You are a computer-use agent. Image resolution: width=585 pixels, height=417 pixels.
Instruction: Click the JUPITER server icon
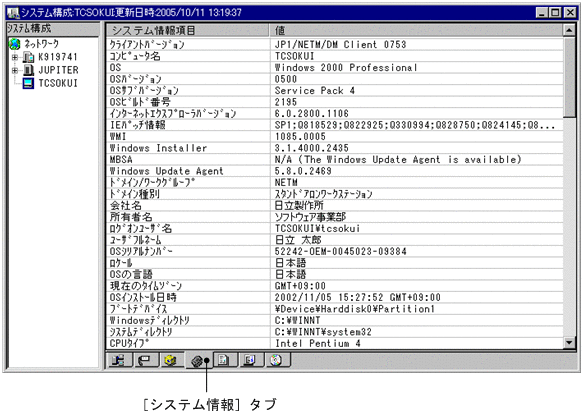28,70
